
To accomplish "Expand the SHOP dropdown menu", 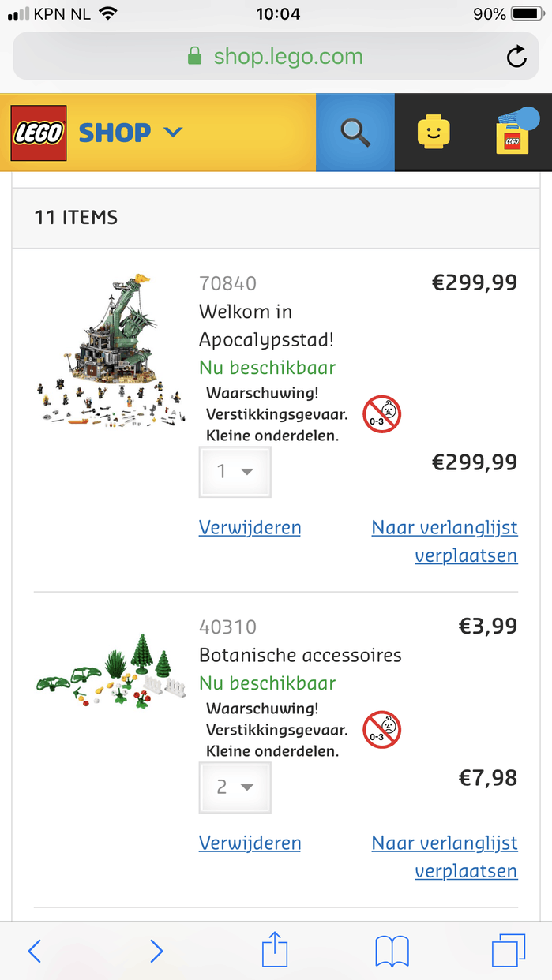I will pyautogui.click(x=130, y=133).
